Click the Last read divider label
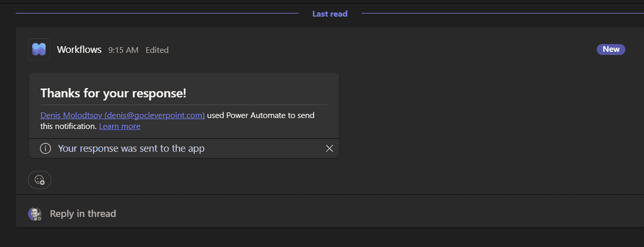Image resolution: width=644 pixels, height=247 pixels. click(x=330, y=14)
